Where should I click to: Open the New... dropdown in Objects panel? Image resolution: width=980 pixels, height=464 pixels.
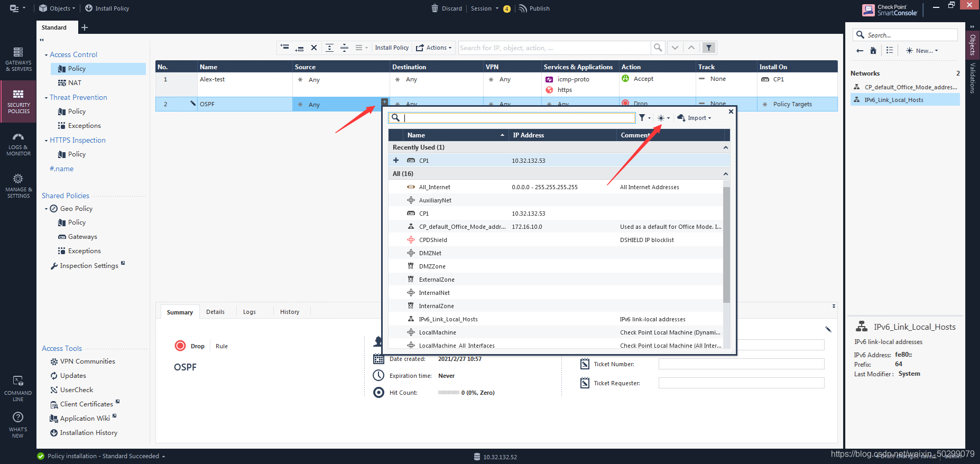[922, 51]
